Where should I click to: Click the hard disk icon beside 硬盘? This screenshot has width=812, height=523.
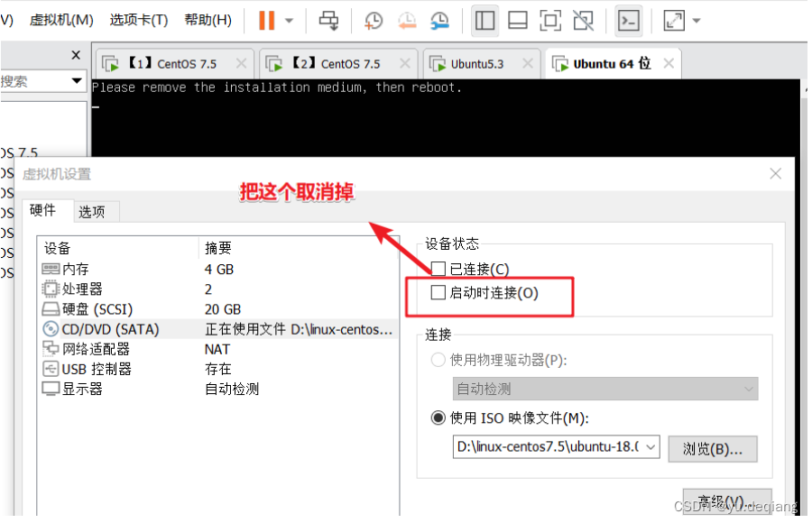click(51, 309)
